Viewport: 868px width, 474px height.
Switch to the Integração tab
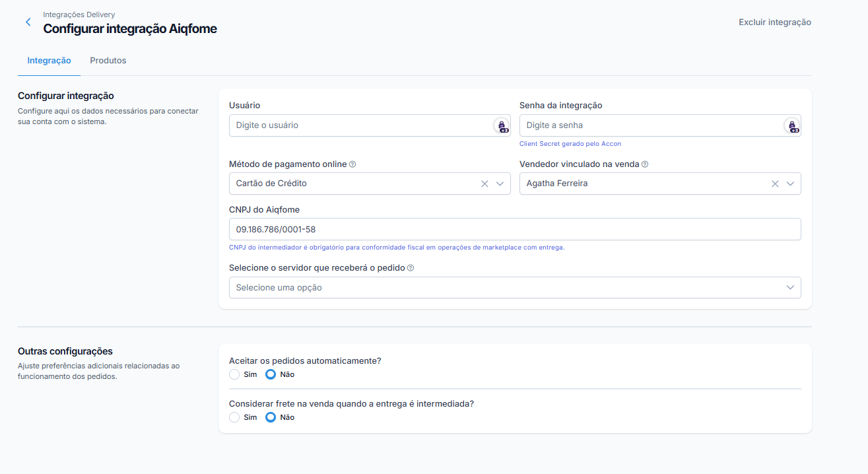[49, 61]
